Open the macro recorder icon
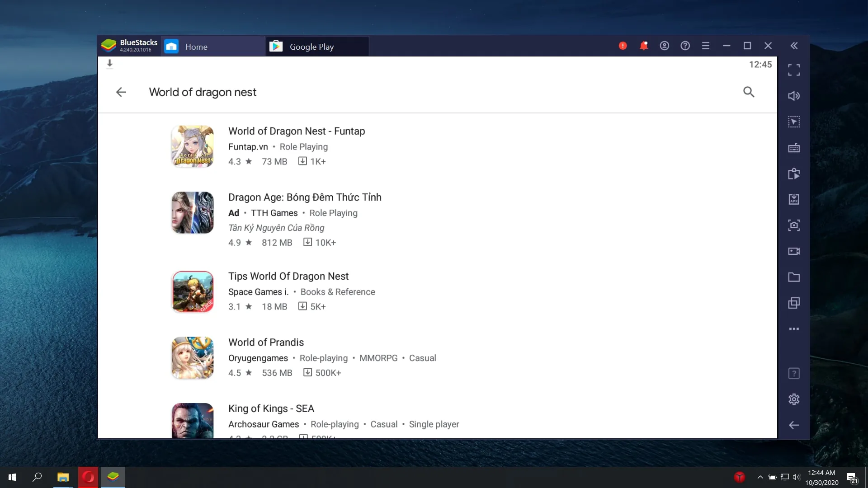The height and width of the screenshot is (488, 868). pyautogui.click(x=794, y=174)
